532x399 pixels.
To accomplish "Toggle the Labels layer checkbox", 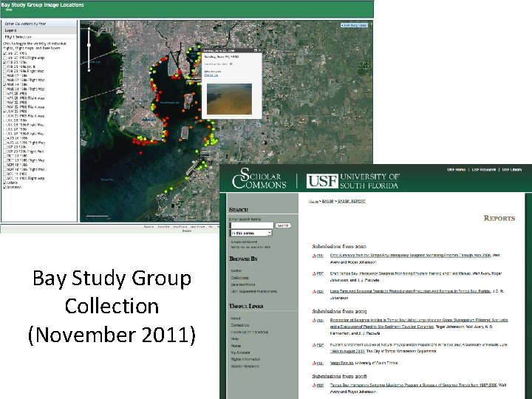I will (x=4, y=183).
